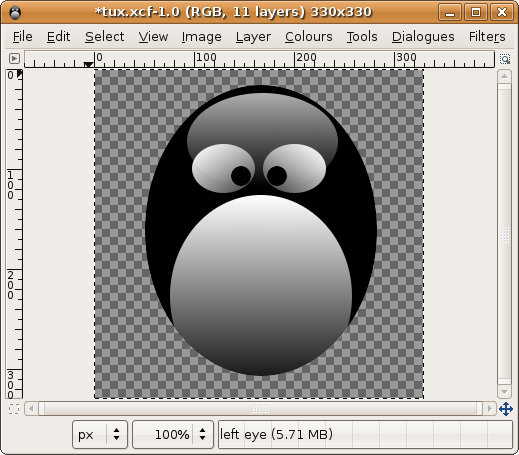Click the horizontal scrollbar thumb
519x455 pixels.
pyautogui.click(x=260, y=408)
